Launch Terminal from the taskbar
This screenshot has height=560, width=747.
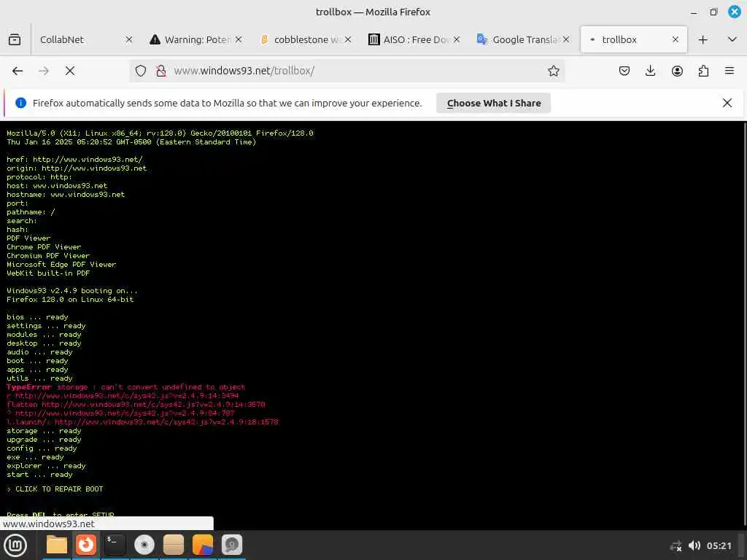[x=115, y=545]
